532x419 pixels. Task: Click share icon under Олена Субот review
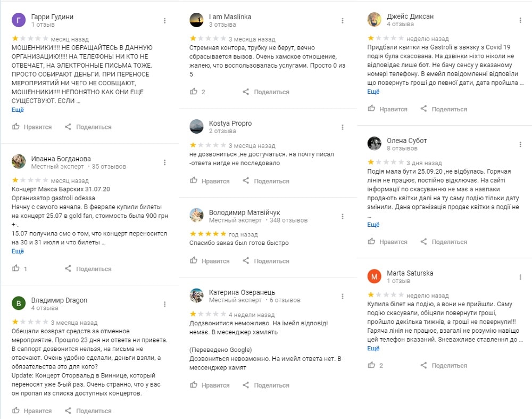click(423, 242)
